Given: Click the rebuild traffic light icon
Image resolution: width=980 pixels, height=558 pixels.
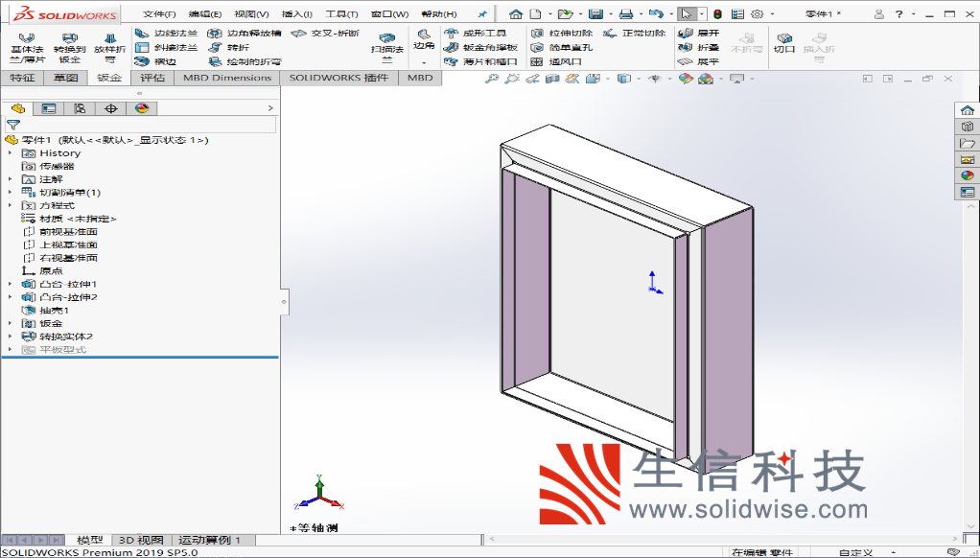Looking at the screenshot, I should [x=717, y=13].
